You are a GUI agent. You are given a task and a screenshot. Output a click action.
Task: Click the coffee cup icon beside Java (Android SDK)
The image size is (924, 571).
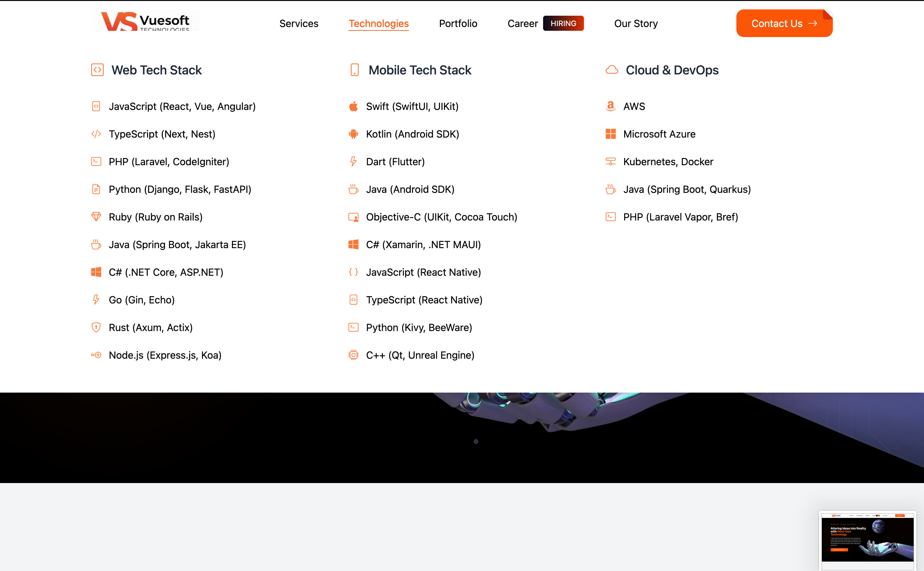pyautogui.click(x=353, y=189)
